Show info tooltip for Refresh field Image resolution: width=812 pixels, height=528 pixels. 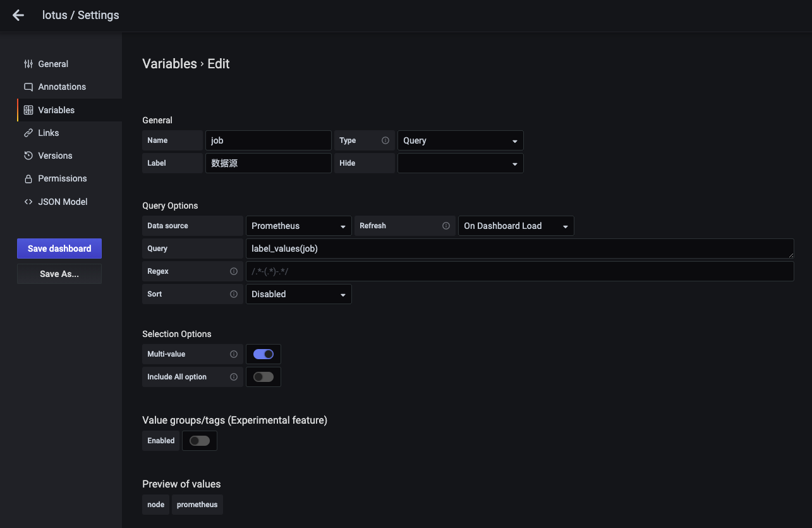point(446,226)
